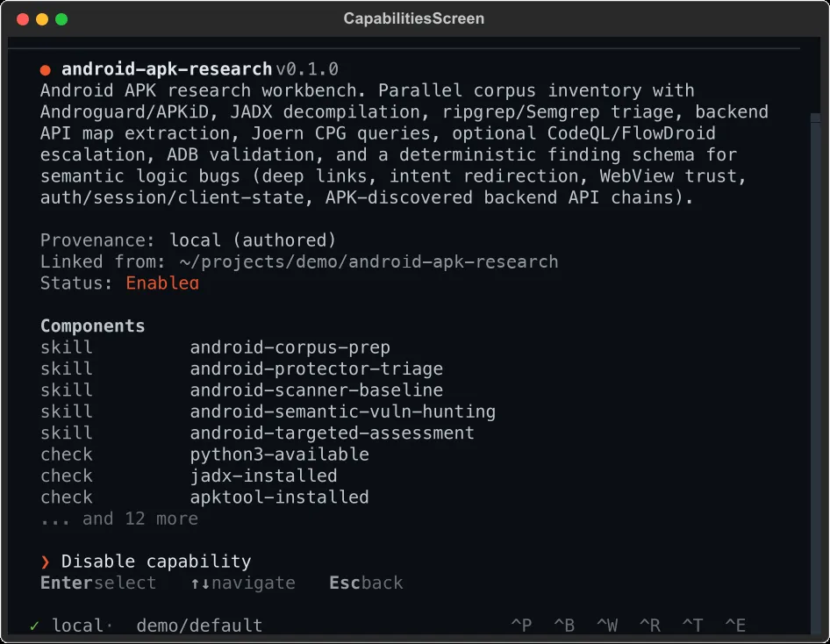The width and height of the screenshot is (830, 644).
Task: Click the CapabilitiesScreen window title
Action: pyautogui.click(x=414, y=18)
